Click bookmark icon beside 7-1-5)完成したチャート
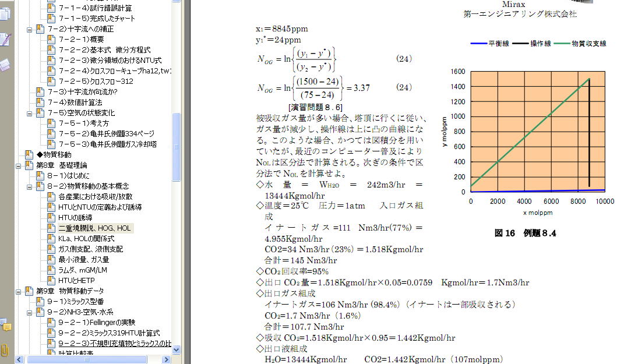Image resolution: width=617 pixels, height=364 pixels. tap(51, 18)
